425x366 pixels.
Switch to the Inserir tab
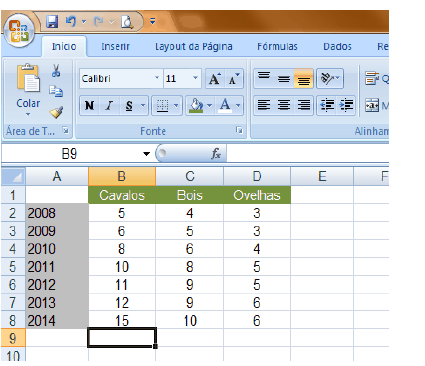[x=115, y=46]
